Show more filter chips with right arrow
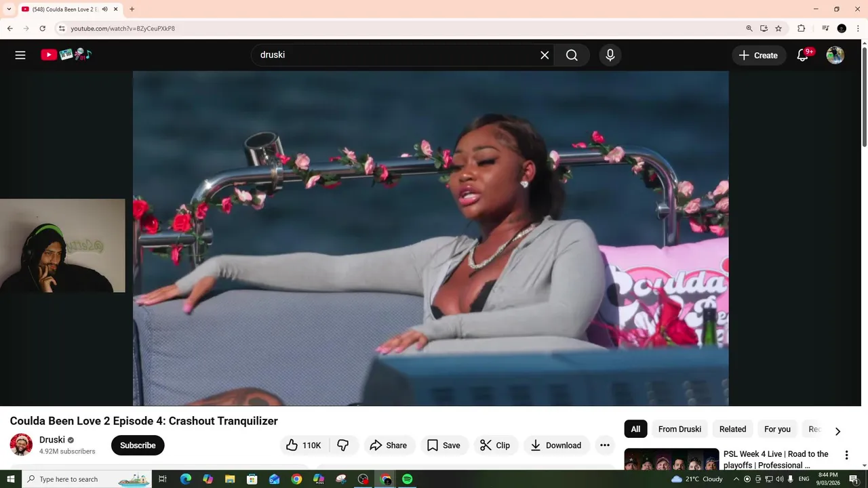 pyautogui.click(x=837, y=431)
